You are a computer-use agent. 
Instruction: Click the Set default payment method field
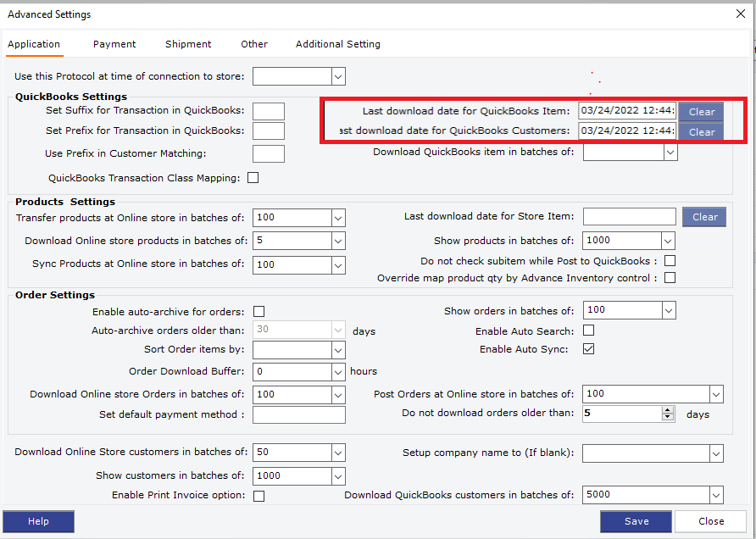pyautogui.click(x=299, y=414)
